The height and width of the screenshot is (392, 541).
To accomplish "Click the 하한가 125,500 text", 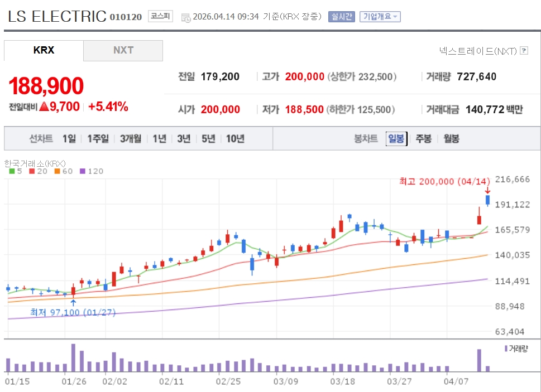I will tap(362, 109).
